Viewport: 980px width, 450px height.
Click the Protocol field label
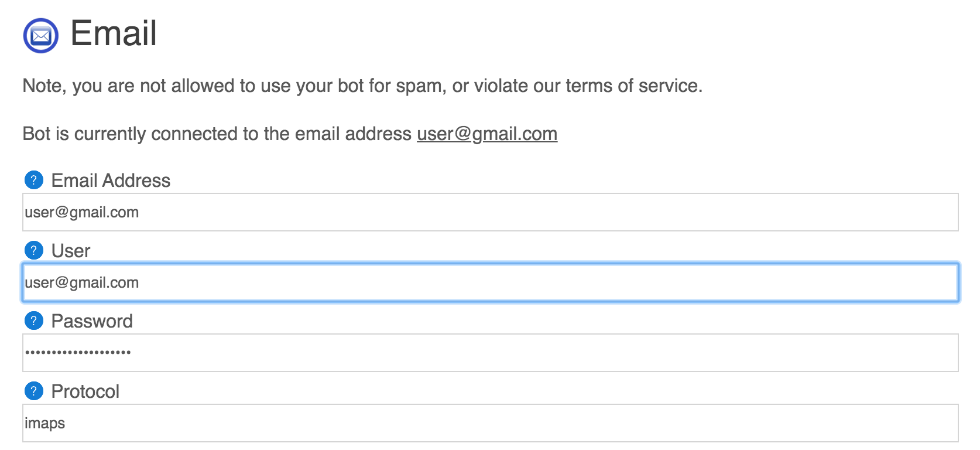[85, 391]
